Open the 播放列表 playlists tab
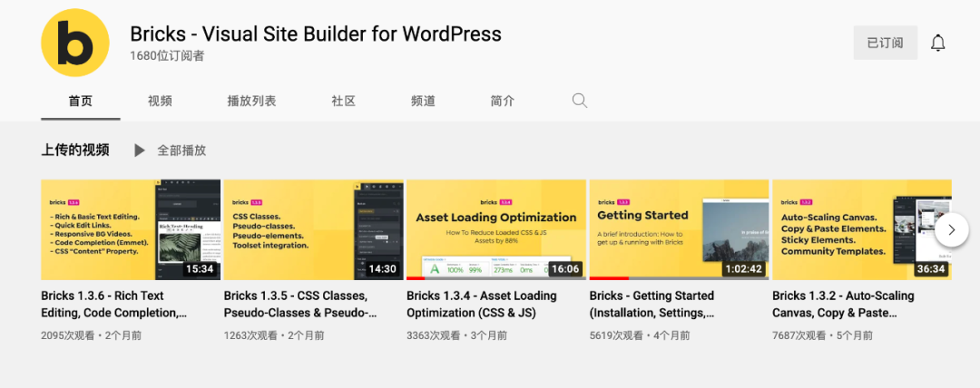The width and height of the screenshot is (980, 388). pos(251,101)
